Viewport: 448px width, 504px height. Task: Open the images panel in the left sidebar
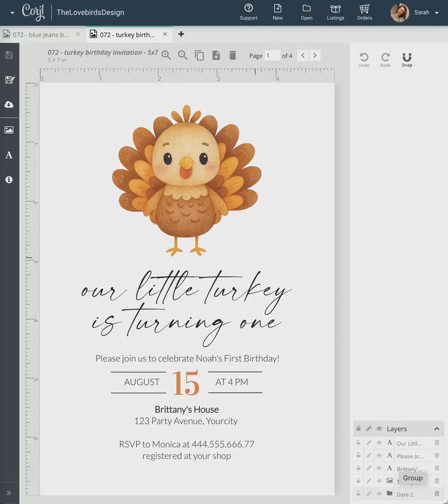coord(9,130)
